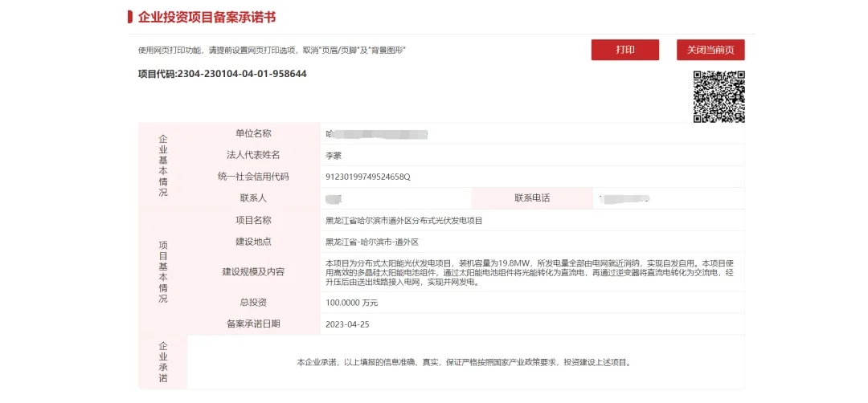
Task: Click the 企业投资项目备案承诺书 heading
Action: 207,17
